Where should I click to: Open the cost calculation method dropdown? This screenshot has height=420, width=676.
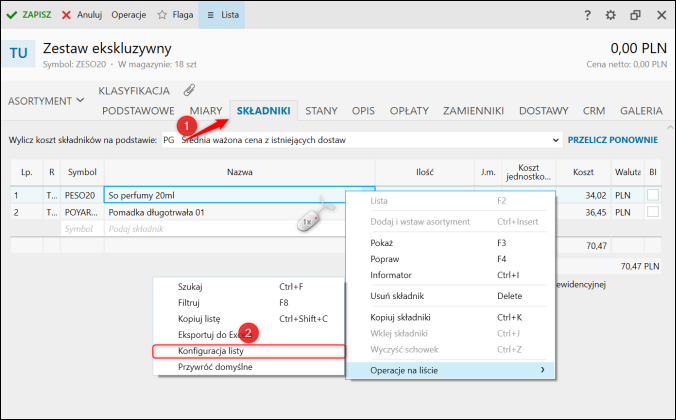555,140
